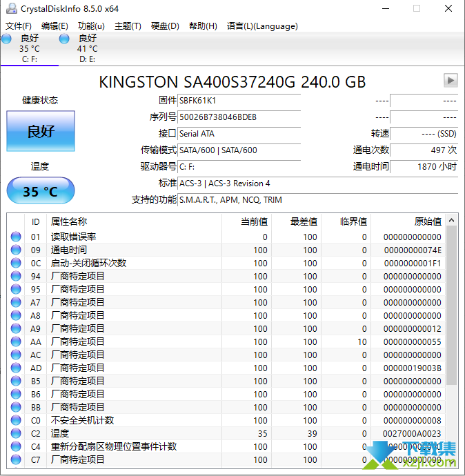Click the transfer mode SATA/600 field
465x476 pixels.
click(x=239, y=150)
